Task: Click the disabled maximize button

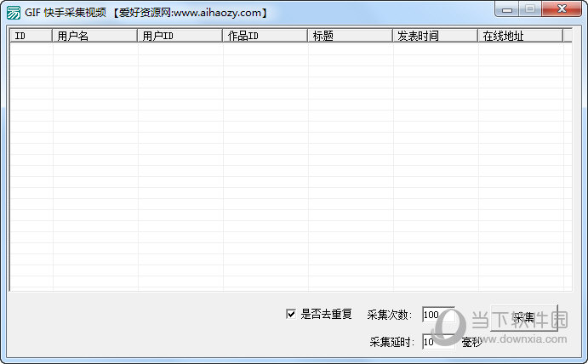Action: [530, 9]
